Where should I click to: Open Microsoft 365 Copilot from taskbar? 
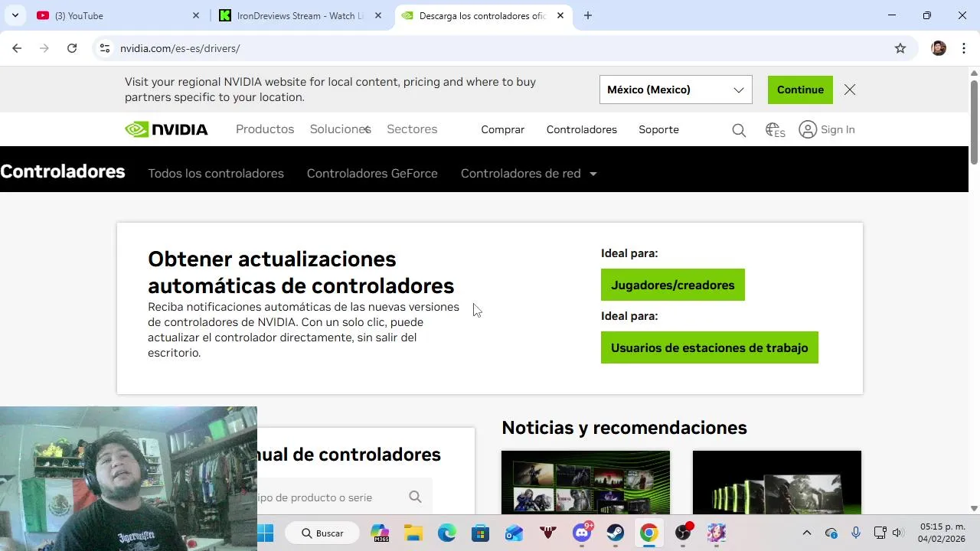click(x=380, y=533)
